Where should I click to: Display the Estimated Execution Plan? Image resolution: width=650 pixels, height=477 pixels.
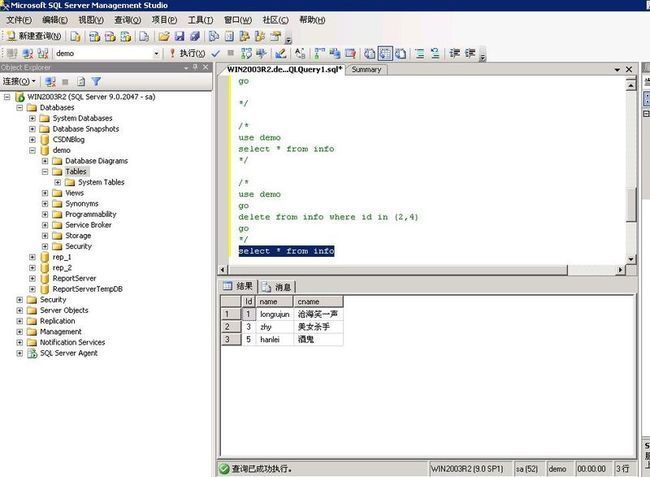click(x=246, y=53)
